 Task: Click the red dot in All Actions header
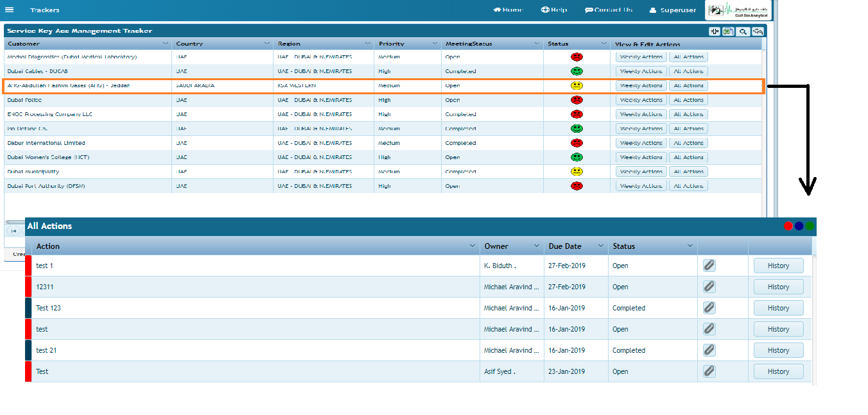coord(788,226)
